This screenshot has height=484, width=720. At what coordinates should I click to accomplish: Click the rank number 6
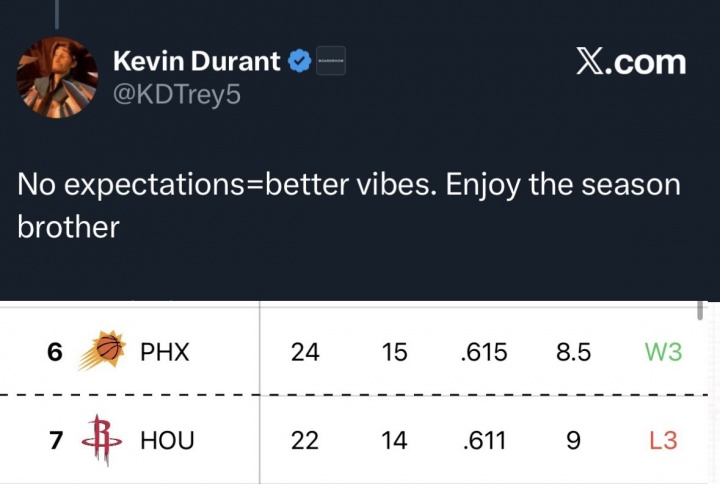(x=55, y=353)
